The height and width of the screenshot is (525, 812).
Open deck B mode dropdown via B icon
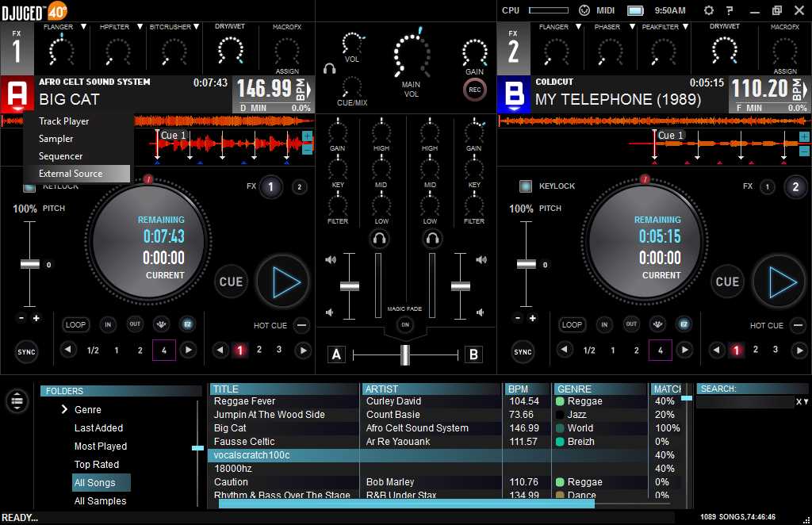(x=514, y=94)
